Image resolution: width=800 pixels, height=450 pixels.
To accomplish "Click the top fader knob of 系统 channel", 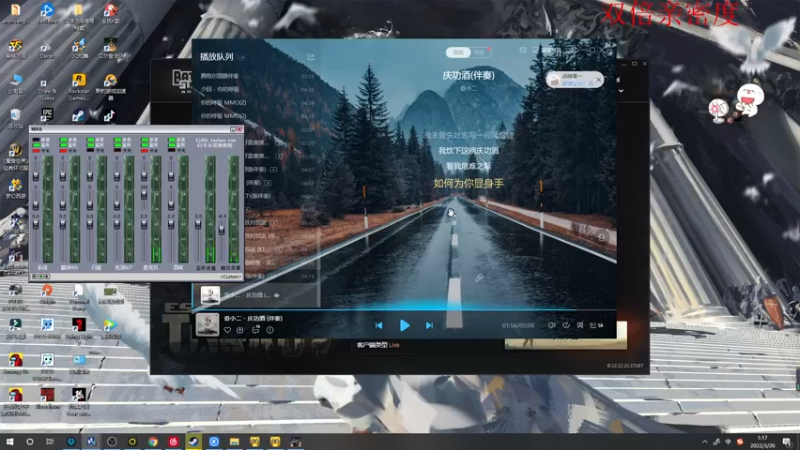I will pos(36,176).
